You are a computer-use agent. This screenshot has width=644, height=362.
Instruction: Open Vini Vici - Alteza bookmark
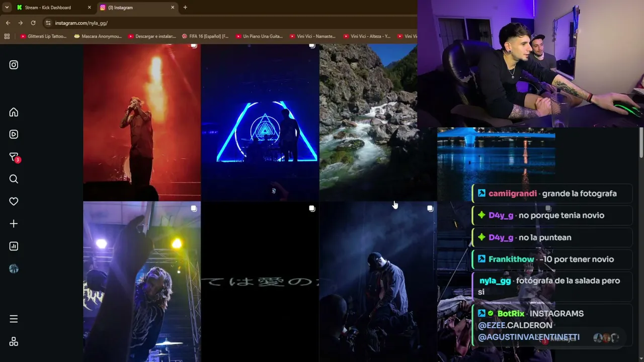click(x=367, y=36)
